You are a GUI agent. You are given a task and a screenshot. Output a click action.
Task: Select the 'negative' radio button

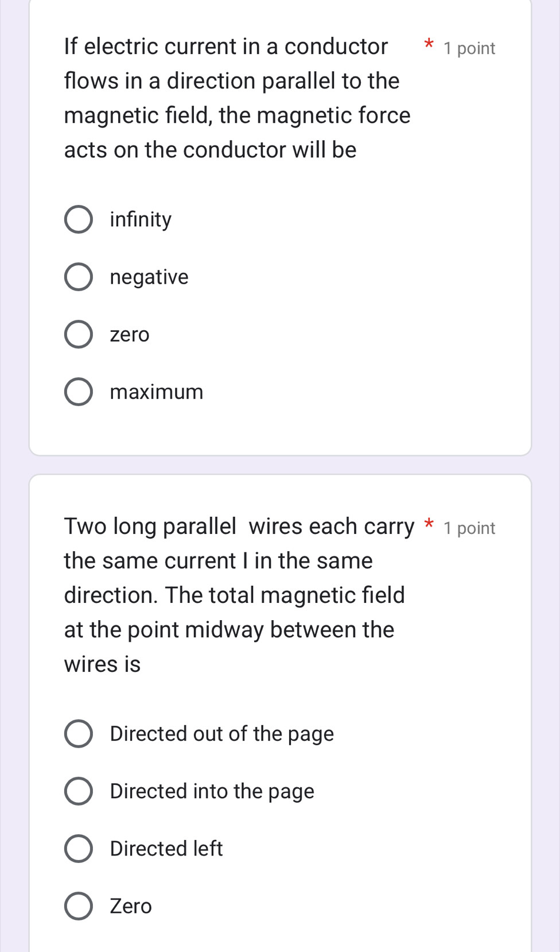78,277
